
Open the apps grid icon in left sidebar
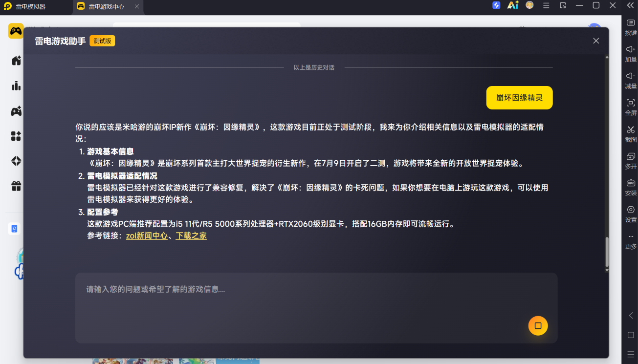(16, 136)
